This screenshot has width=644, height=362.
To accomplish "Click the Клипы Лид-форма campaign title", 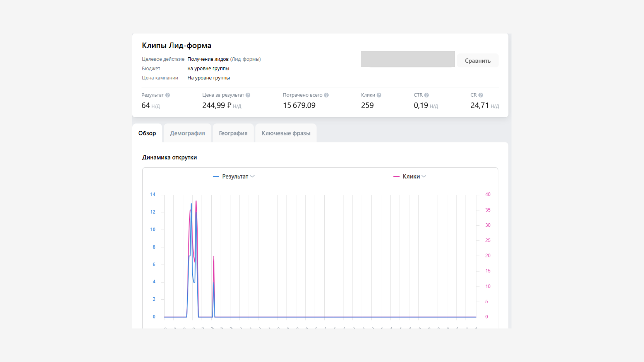I will (x=176, y=46).
